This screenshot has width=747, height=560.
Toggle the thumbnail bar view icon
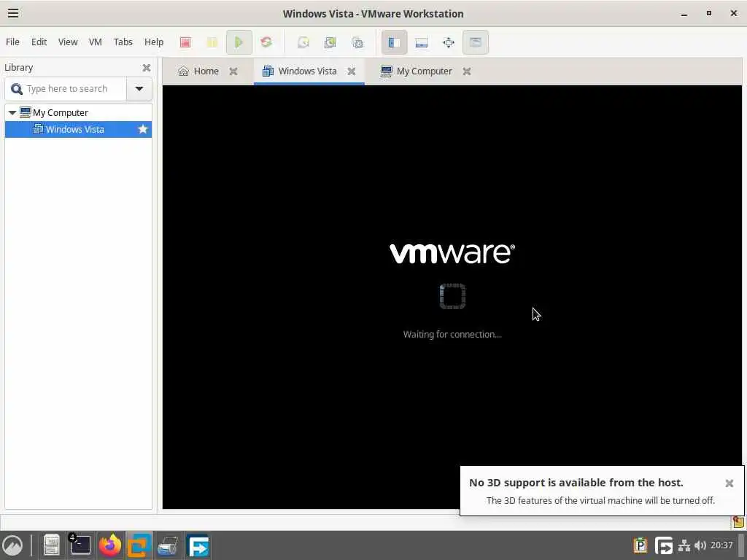point(421,42)
